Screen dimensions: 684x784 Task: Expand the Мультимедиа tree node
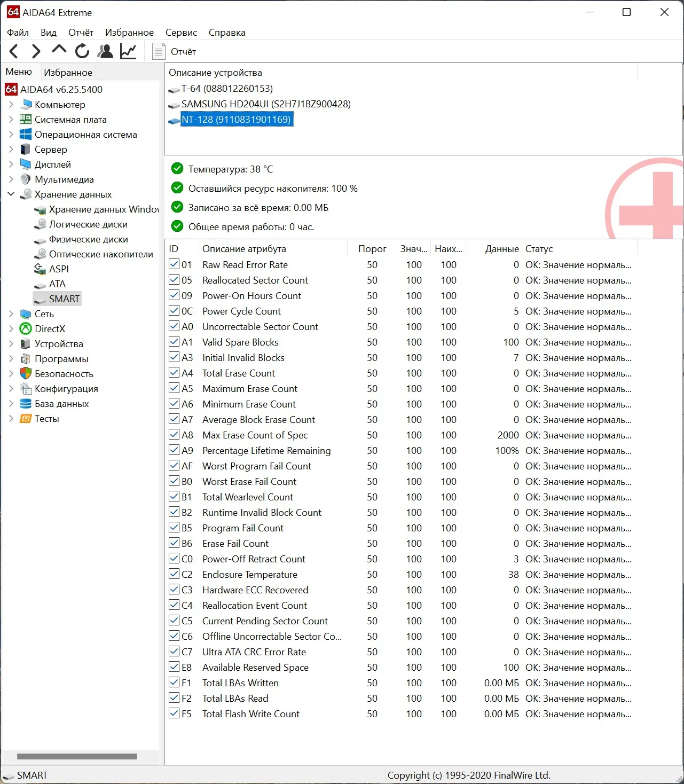(x=11, y=179)
